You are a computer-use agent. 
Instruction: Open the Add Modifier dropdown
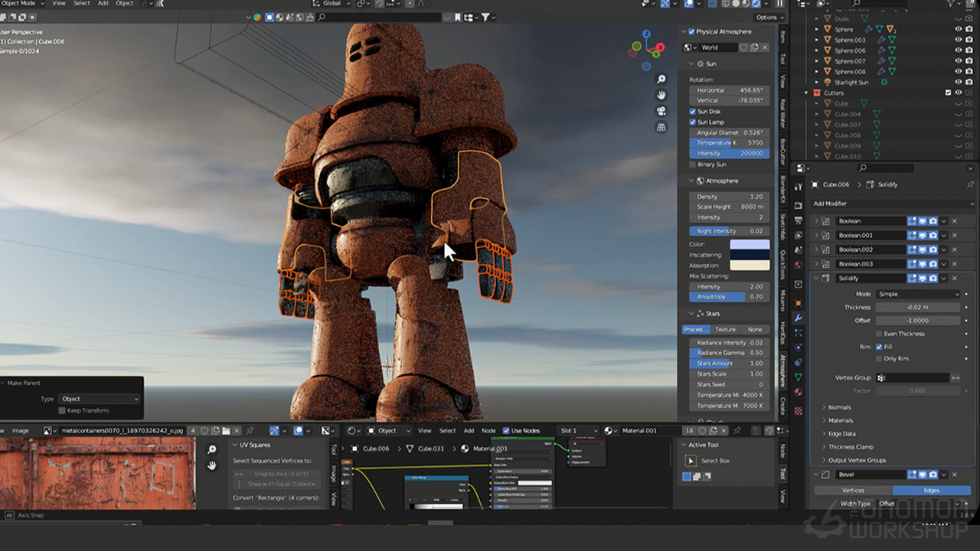coord(892,204)
